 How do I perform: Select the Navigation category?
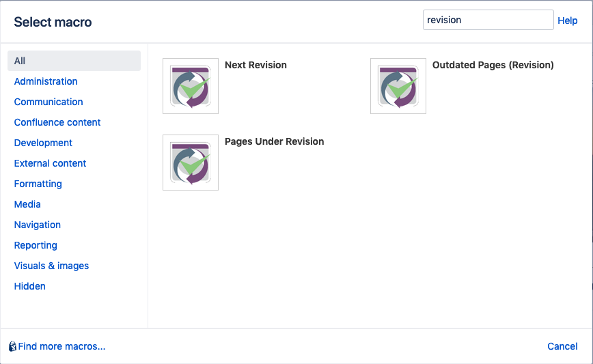[38, 225]
